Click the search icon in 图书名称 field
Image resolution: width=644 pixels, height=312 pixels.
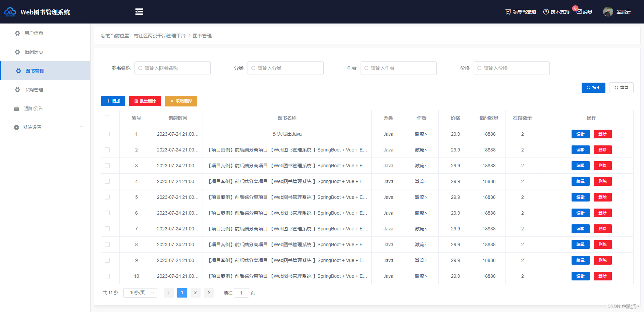140,68
